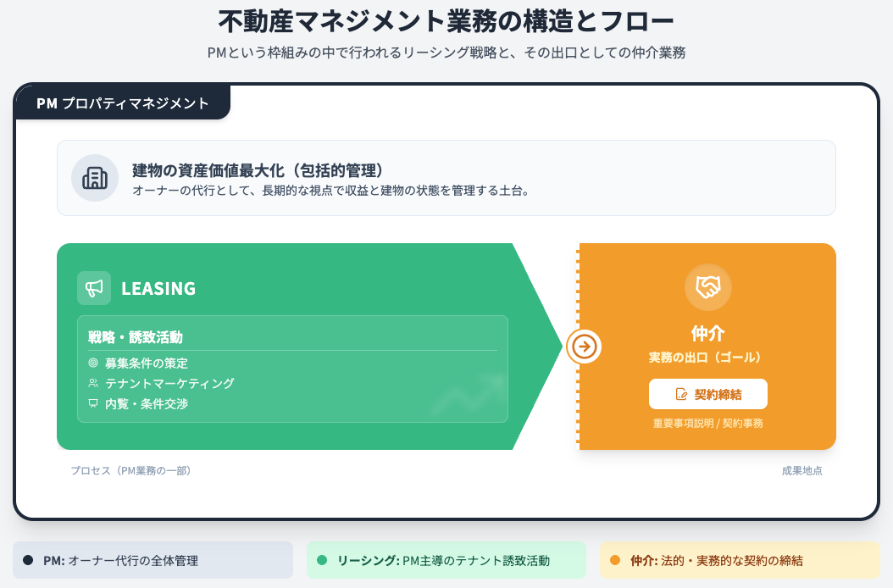This screenshot has width=893, height=588.
Task: Click the megaphone icon next to LEASING
Action: tap(94, 288)
